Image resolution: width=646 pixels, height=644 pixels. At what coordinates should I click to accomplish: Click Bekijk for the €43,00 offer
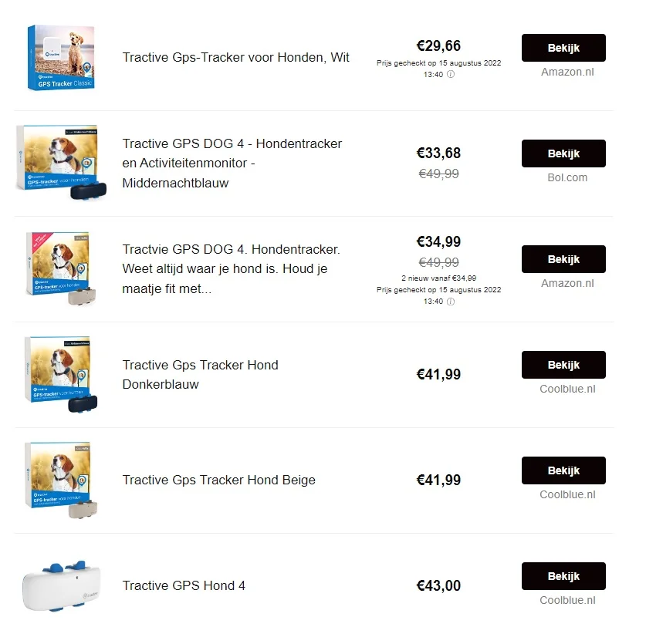pos(563,576)
